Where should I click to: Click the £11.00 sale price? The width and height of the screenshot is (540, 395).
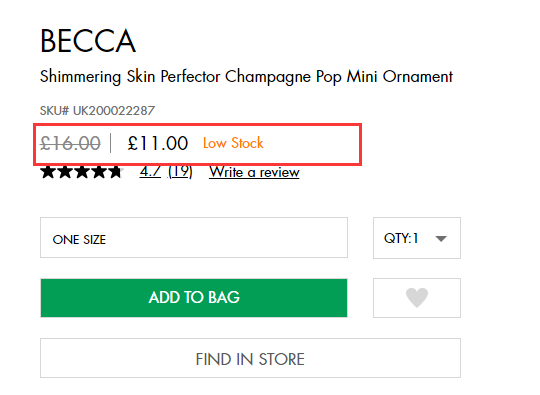pyautogui.click(x=158, y=143)
